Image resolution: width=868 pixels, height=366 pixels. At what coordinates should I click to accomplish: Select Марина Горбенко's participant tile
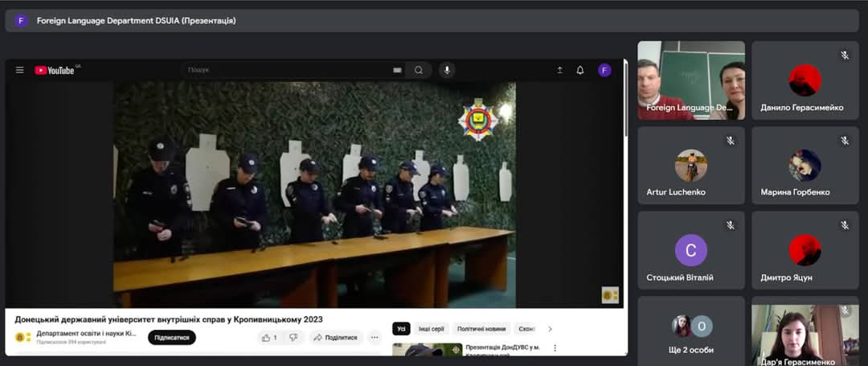(805, 166)
